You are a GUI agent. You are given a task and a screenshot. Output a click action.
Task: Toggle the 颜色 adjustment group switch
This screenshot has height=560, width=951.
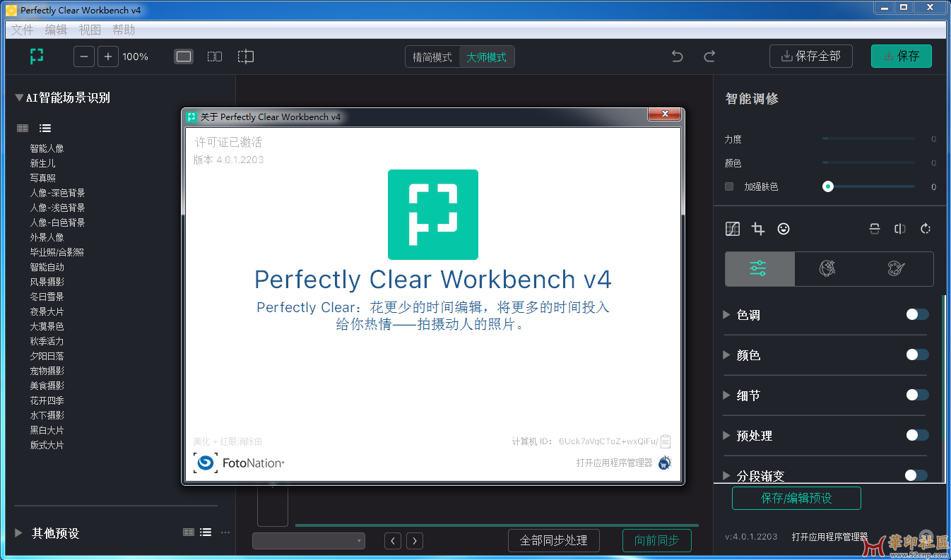917,355
